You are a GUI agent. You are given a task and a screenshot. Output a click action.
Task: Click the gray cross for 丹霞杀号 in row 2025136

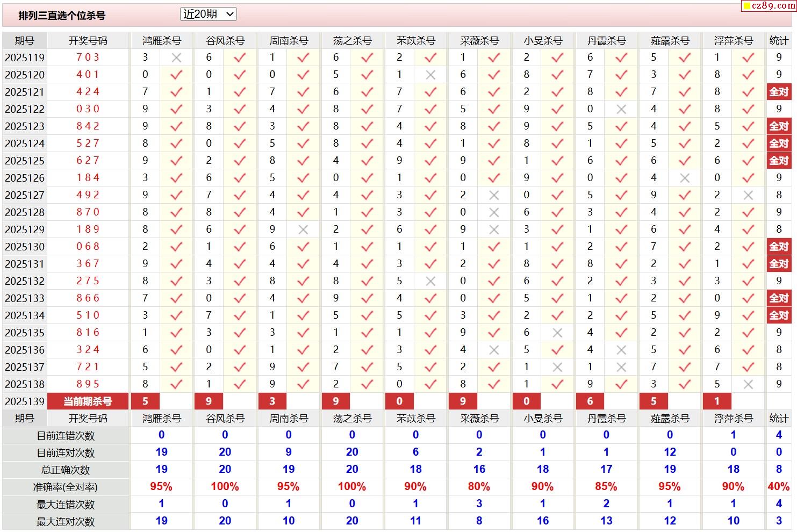pyautogui.click(x=621, y=350)
